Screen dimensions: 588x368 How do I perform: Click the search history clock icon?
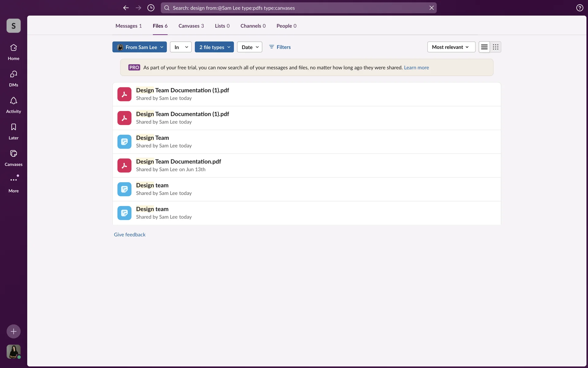151,8
